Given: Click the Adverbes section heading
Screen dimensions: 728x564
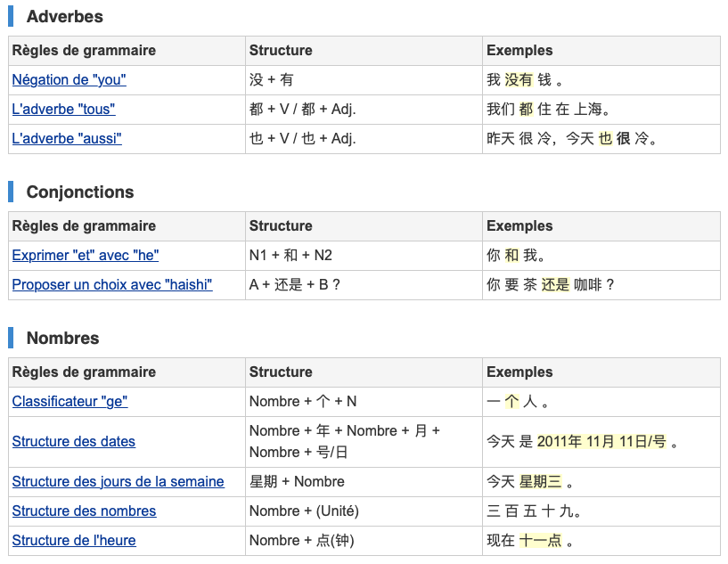Looking at the screenshot, I should (x=64, y=17).
